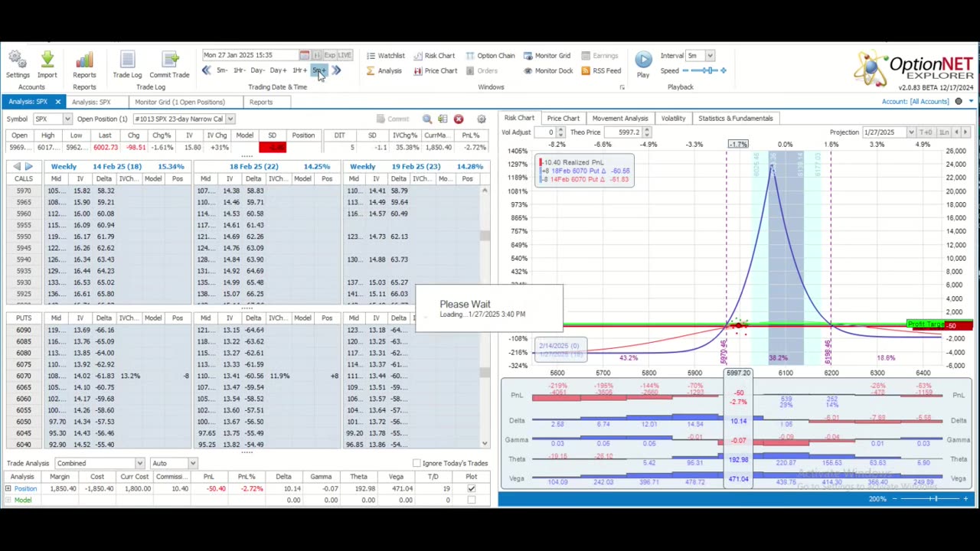
Task: Open the Auto dropdown
Action: [193, 463]
